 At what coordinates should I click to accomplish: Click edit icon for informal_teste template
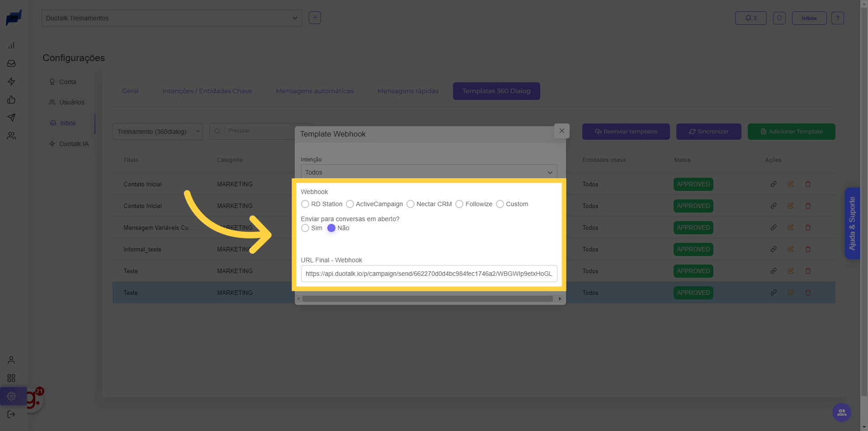coord(791,249)
